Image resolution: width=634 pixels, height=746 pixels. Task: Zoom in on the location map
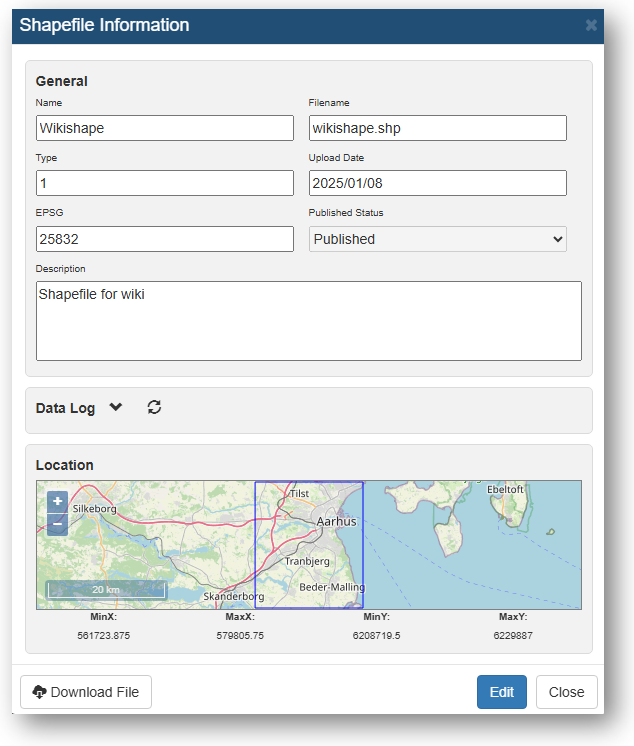point(58,501)
